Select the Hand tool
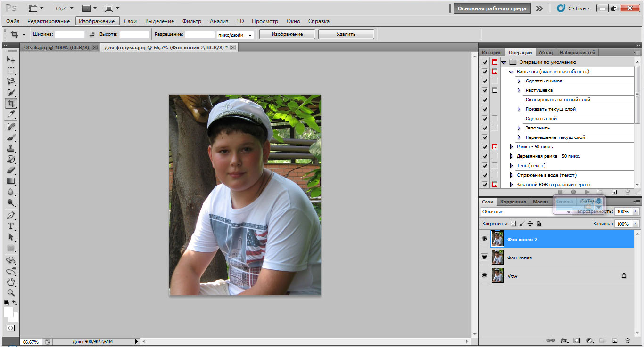Viewport: 644px width, 347px height. (11, 282)
